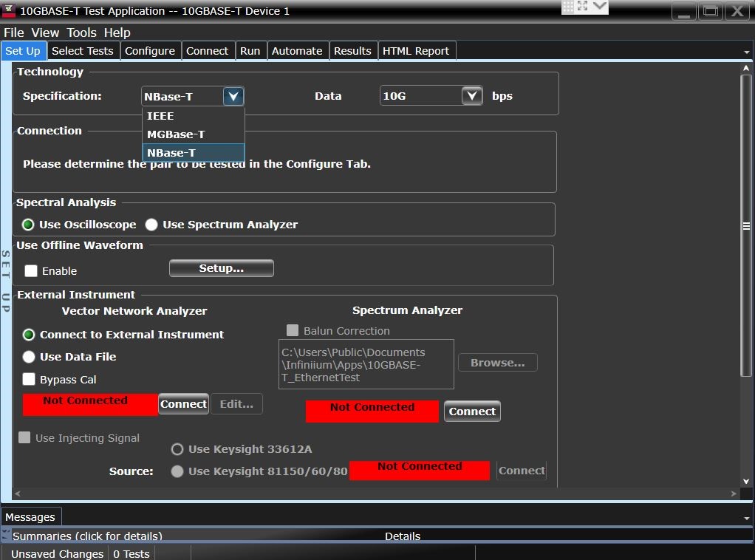
Task: Open the Data rate dropdown showing 10G
Action: click(x=471, y=96)
